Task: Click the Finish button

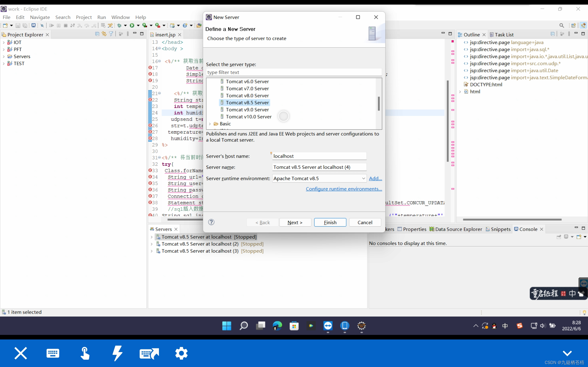Action: tap(330, 222)
